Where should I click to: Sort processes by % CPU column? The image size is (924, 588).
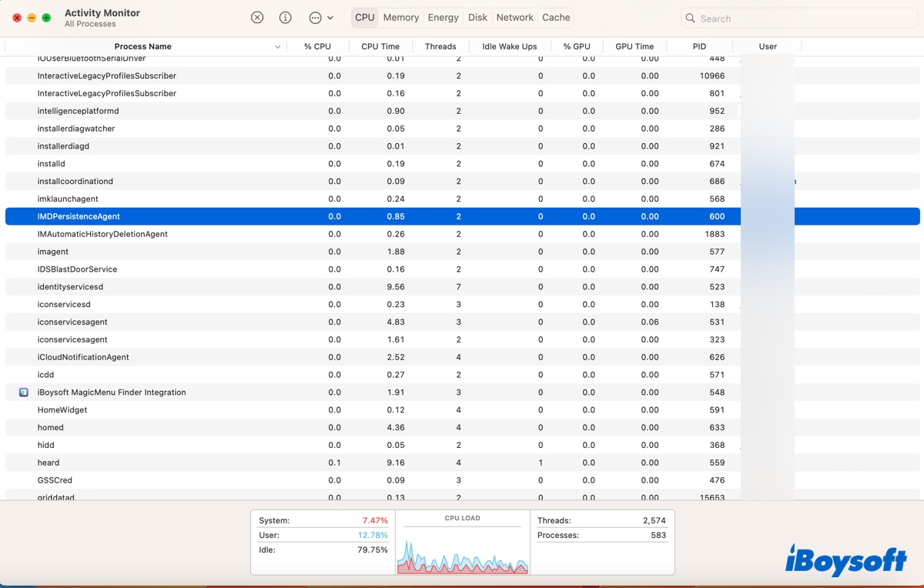(317, 47)
